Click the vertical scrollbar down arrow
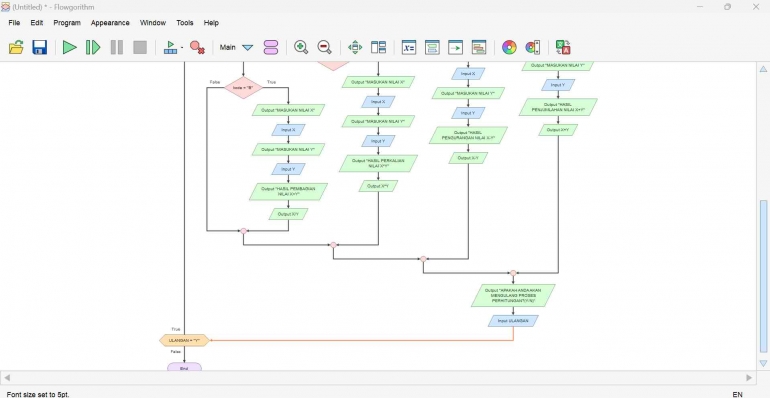 (763, 364)
